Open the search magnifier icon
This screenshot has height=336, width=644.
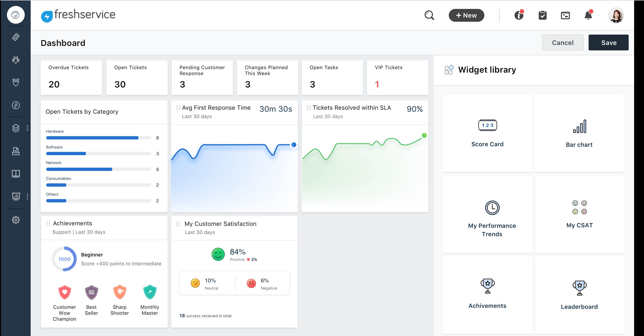429,15
